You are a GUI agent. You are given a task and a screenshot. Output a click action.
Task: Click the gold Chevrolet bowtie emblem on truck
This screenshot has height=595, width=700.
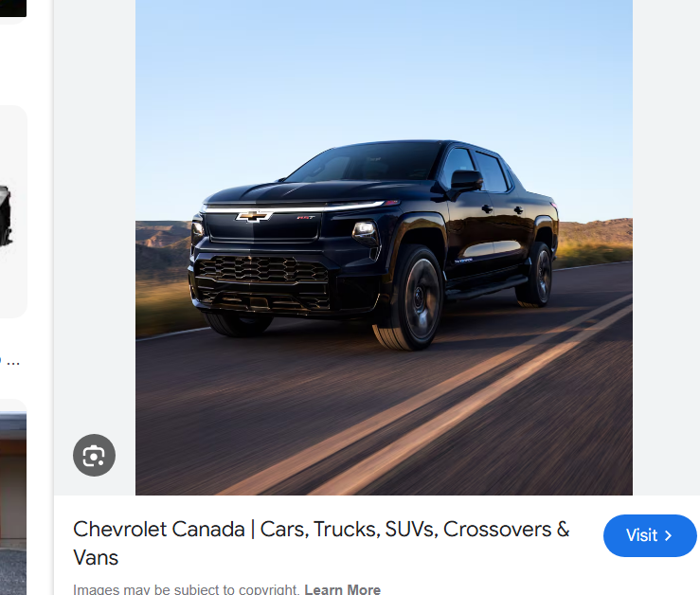coord(254,216)
